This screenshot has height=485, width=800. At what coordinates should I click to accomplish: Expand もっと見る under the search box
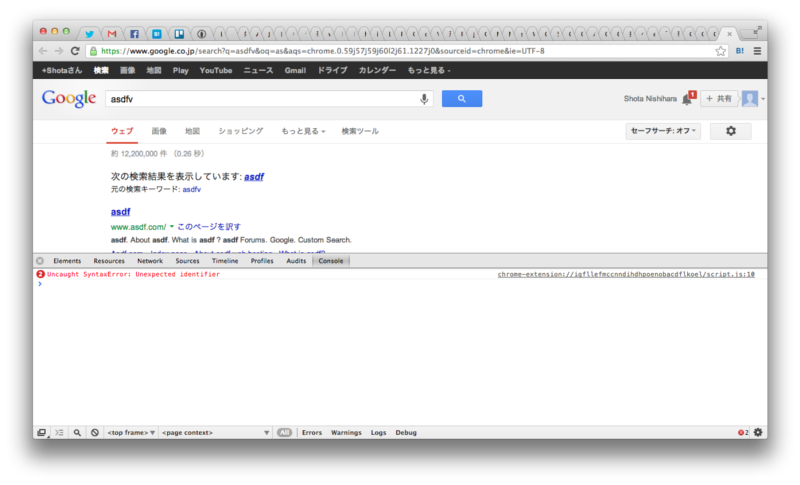pos(303,131)
